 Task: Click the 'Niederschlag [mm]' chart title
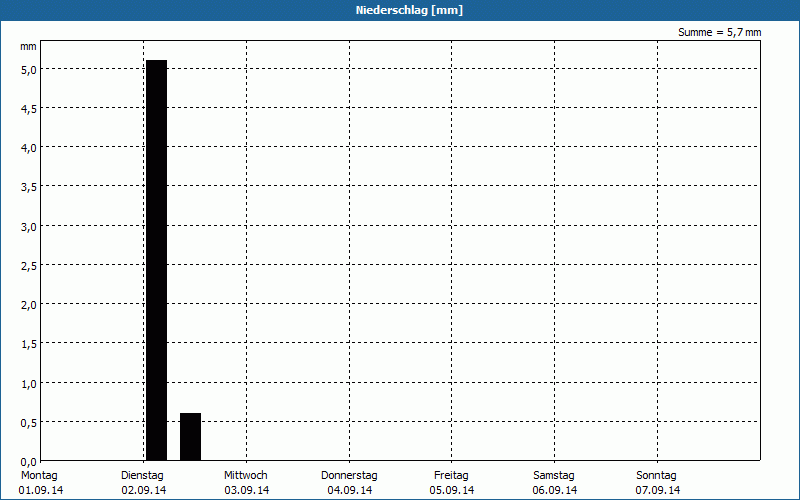coord(409,10)
